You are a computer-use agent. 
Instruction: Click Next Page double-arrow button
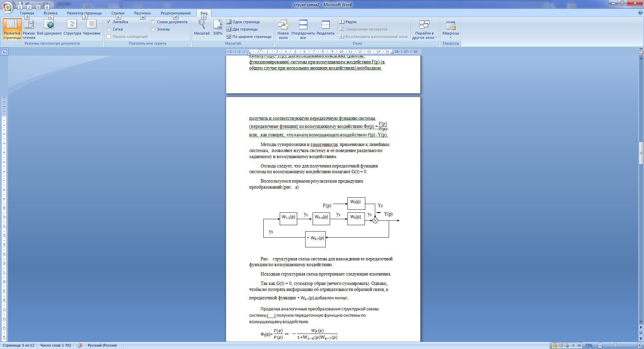[641, 339]
